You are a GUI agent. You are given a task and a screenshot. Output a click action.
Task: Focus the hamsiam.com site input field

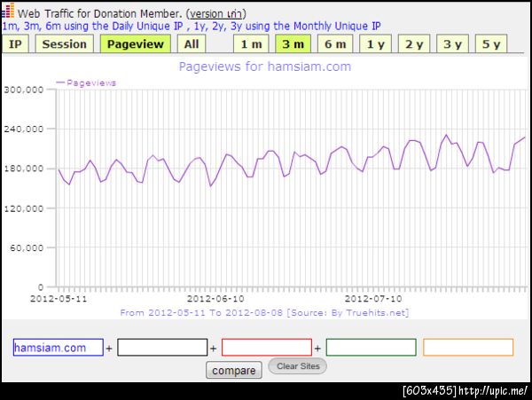click(58, 348)
